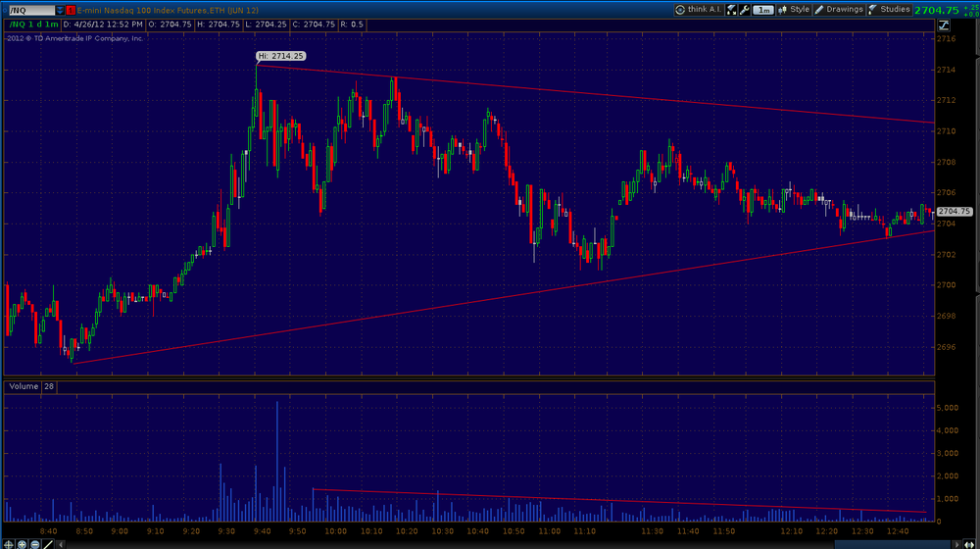The height and width of the screenshot is (549, 980).
Task: Change the 1m timeframe button
Action: coord(763,10)
